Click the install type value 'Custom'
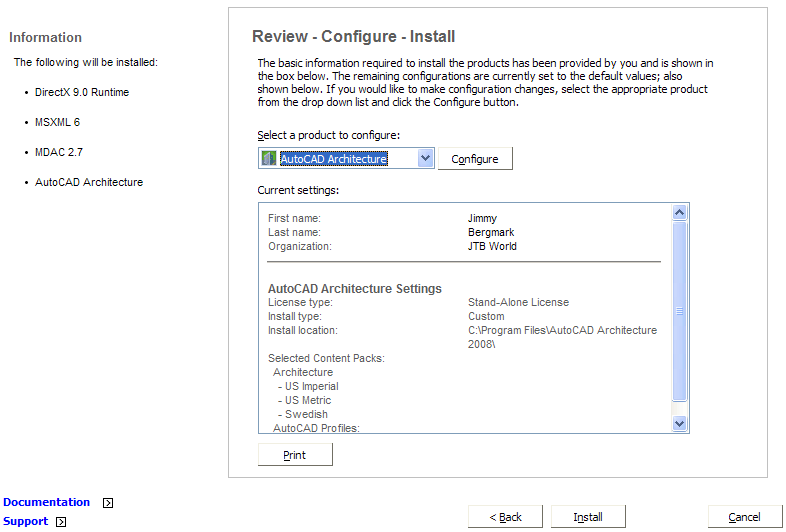Viewport: 786px width, 532px height. click(x=486, y=316)
